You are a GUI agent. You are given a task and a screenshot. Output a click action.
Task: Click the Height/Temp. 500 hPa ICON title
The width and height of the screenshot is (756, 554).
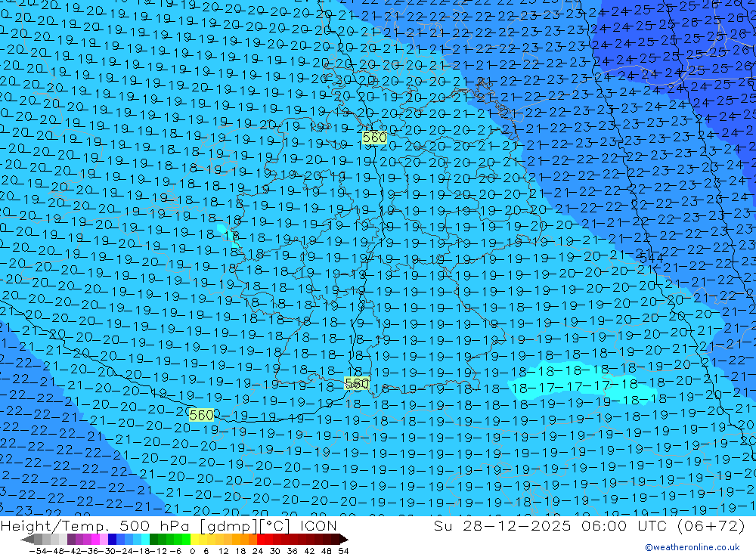169,525
